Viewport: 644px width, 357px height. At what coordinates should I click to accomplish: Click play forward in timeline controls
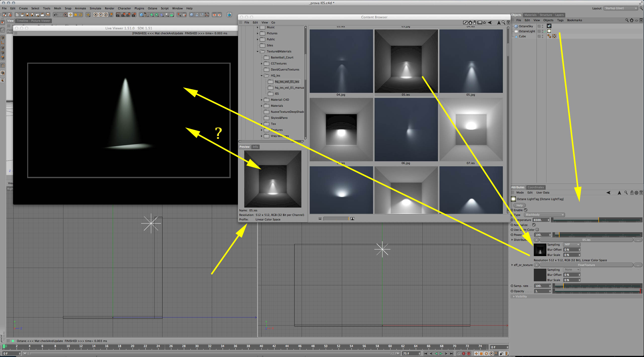click(x=441, y=353)
